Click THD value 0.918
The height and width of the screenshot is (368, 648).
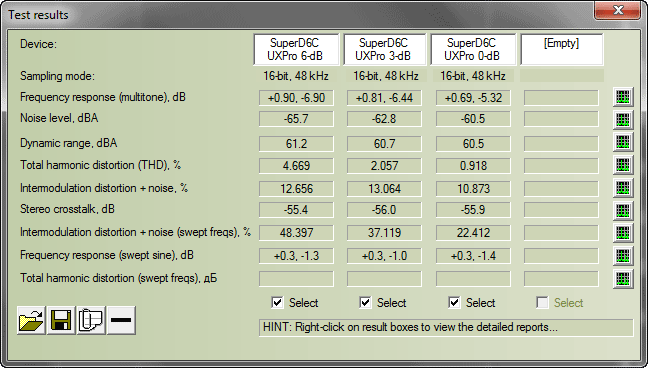pos(473,166)
